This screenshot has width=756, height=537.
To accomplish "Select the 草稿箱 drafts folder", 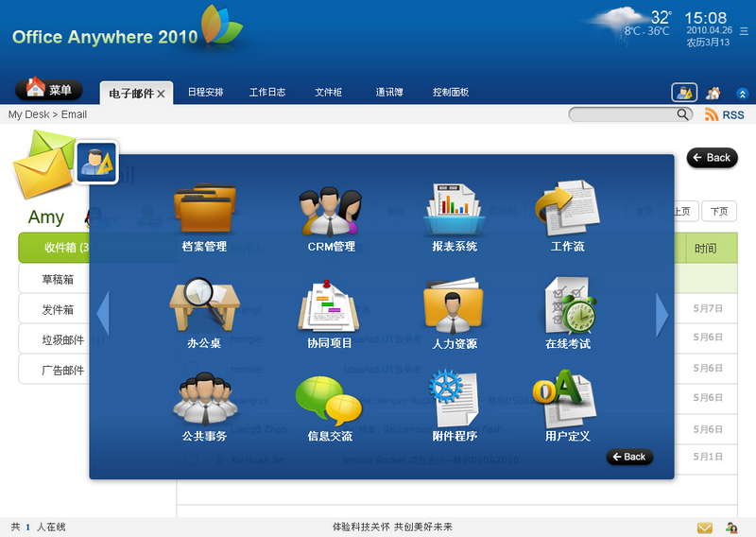I will 54,279.
